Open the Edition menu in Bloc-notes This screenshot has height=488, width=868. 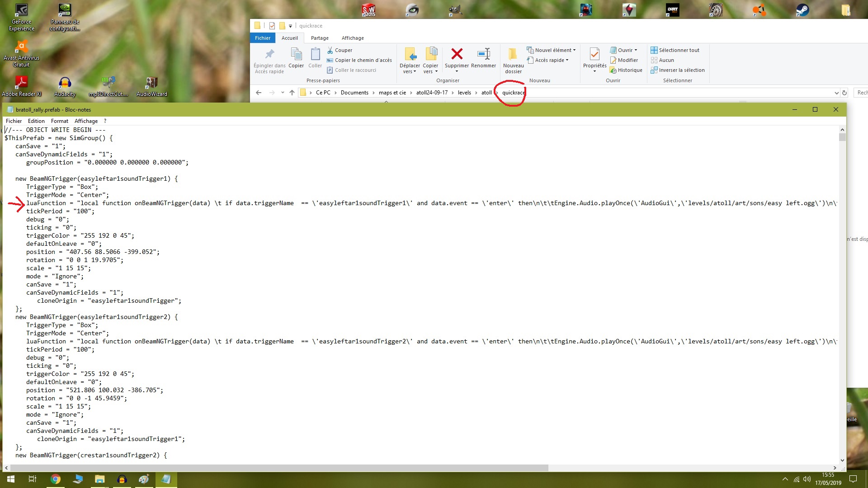click(x=36, y=121)
